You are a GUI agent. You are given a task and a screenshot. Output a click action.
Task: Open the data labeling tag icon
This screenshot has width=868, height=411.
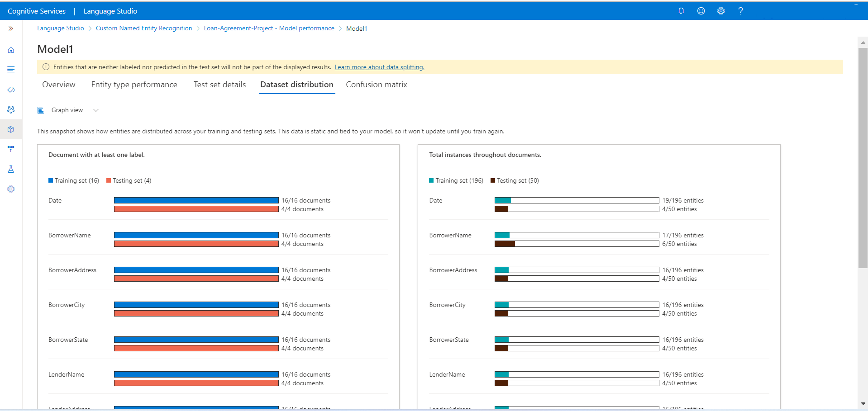point(11,90)
